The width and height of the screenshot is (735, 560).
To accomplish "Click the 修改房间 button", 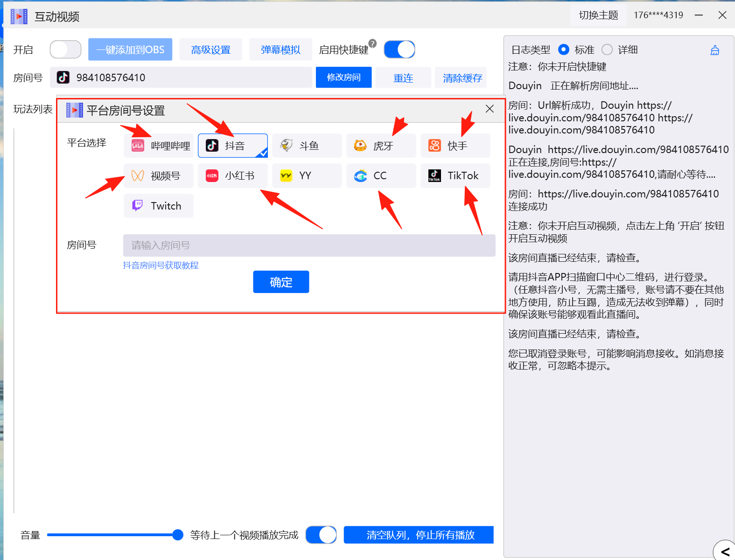I will (343, 77).
